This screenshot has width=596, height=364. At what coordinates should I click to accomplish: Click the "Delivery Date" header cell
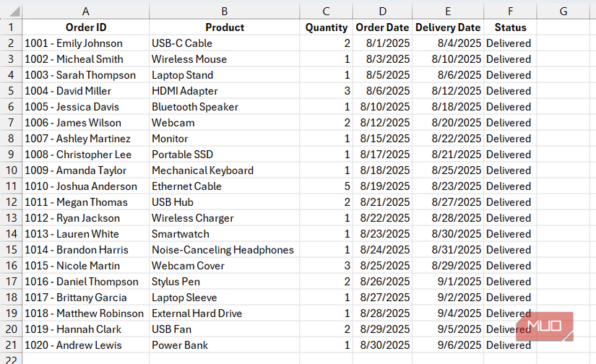448,27
